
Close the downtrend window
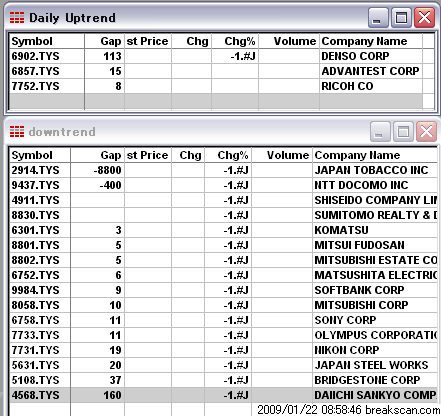426,131
